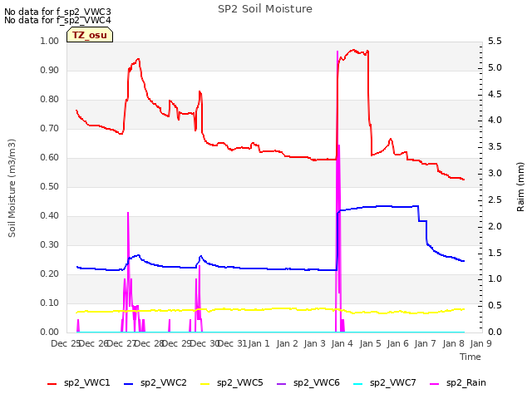The image size is (532, 399).
Task: Click the Time x-axis title
Action: pos(470,357)
